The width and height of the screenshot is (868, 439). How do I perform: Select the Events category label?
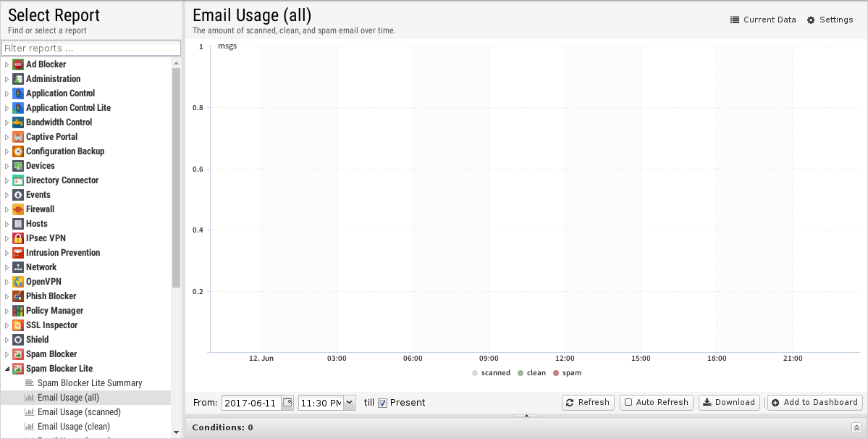pos(38,195)
